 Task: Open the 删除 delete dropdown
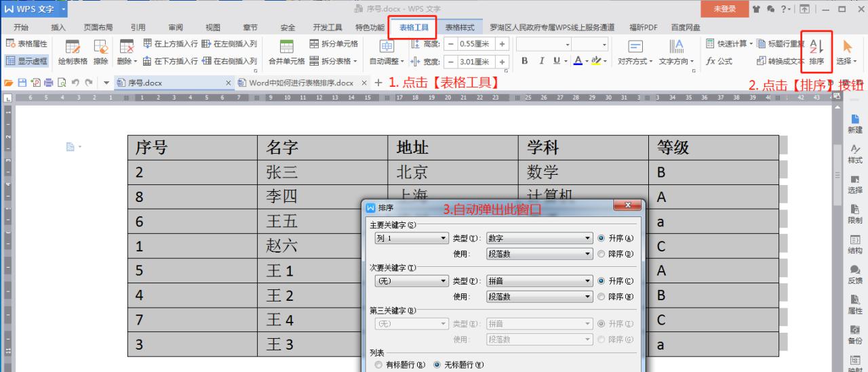click(127, 52)
